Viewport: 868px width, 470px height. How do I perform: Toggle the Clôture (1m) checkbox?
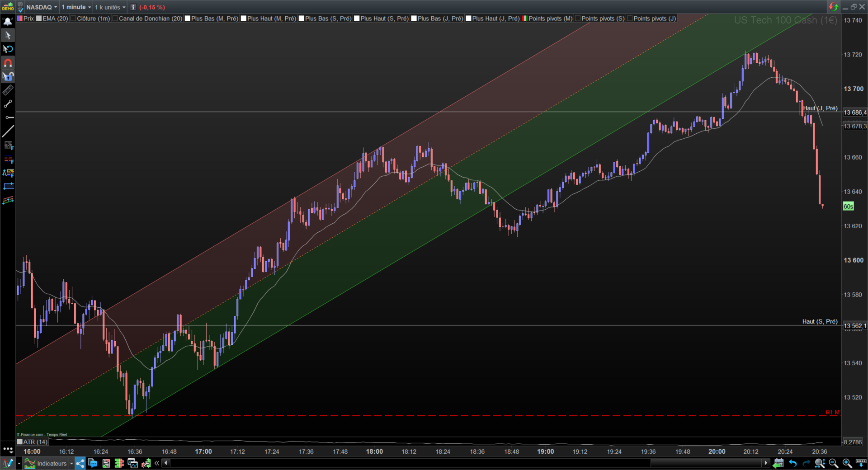pos(73,19)
